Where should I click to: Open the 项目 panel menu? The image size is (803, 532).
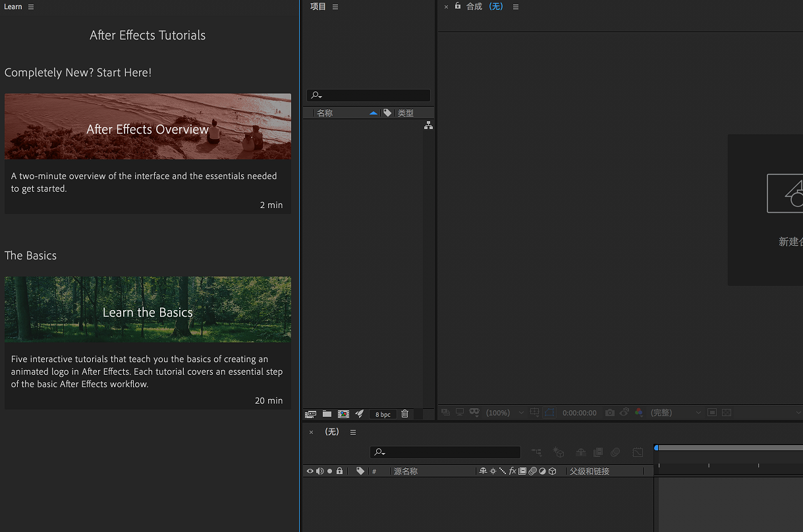(335, 7)
